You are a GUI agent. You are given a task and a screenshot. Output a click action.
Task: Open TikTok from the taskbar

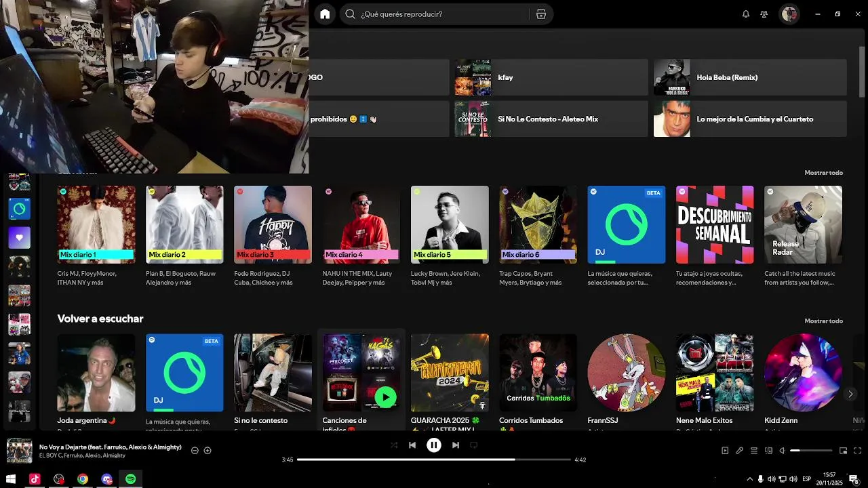[35, 479]
